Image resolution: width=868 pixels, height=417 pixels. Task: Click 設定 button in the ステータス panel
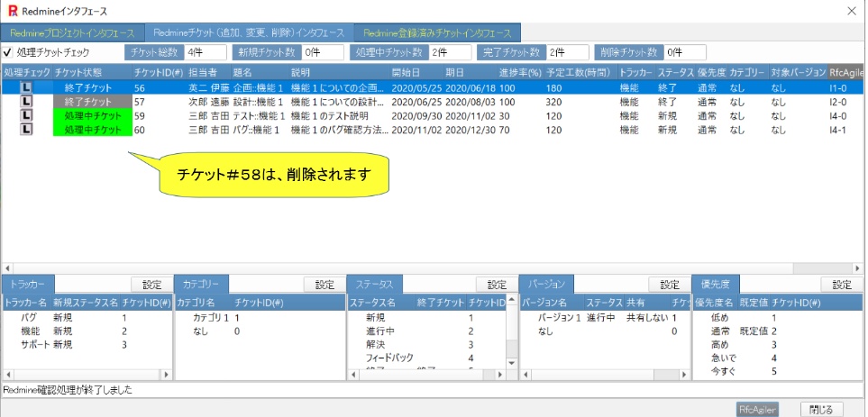498,285
